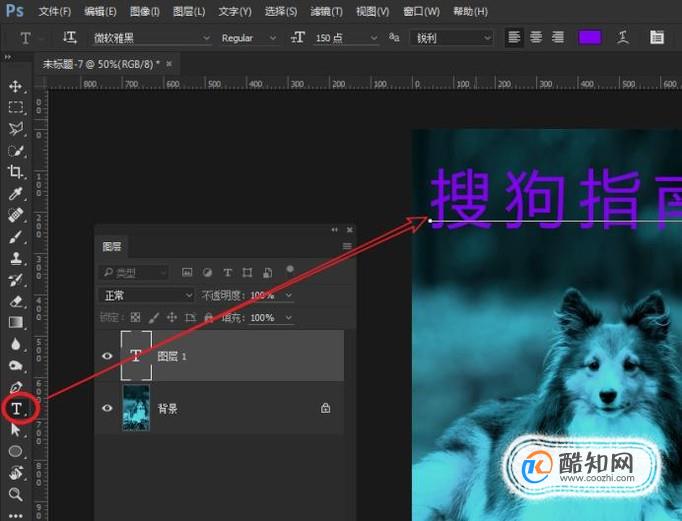Open the purple text color swatch
Screen dimensions: 682x521
pyautogui.click(x=589, y=37)
